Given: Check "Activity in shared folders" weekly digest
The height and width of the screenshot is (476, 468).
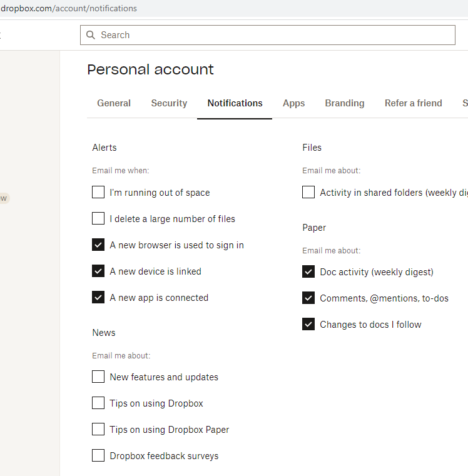Looking at the screenshot, I should 308,192.
